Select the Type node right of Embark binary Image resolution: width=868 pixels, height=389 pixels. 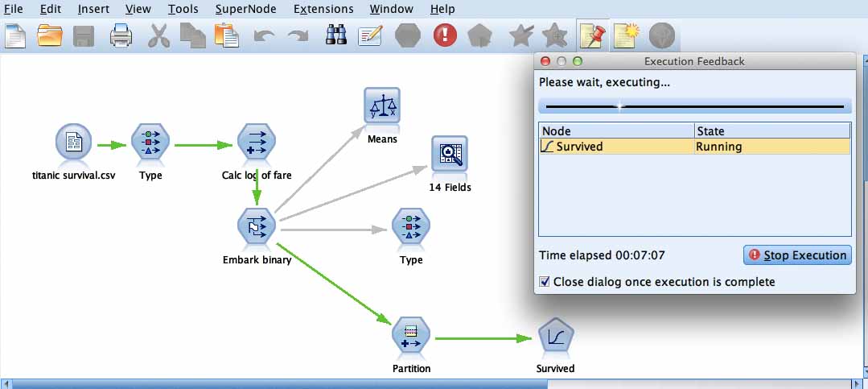pyautogui.click(x=411, y=228)
